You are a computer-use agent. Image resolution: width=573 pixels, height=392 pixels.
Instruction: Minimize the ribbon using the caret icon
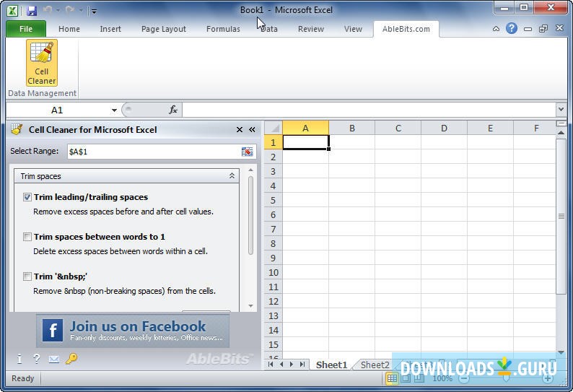click(x=496, y=29)
